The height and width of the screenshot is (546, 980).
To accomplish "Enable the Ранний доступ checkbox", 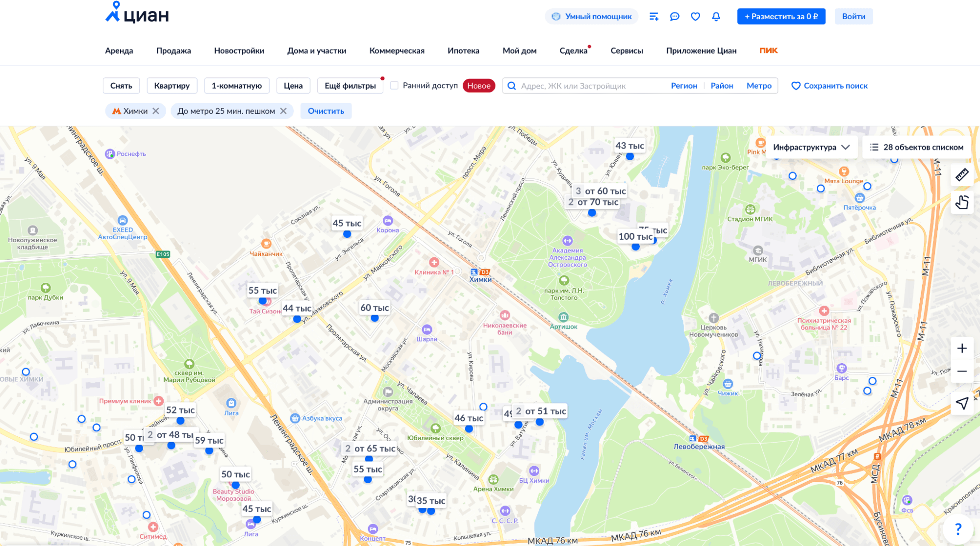I will tap(394, 86).
